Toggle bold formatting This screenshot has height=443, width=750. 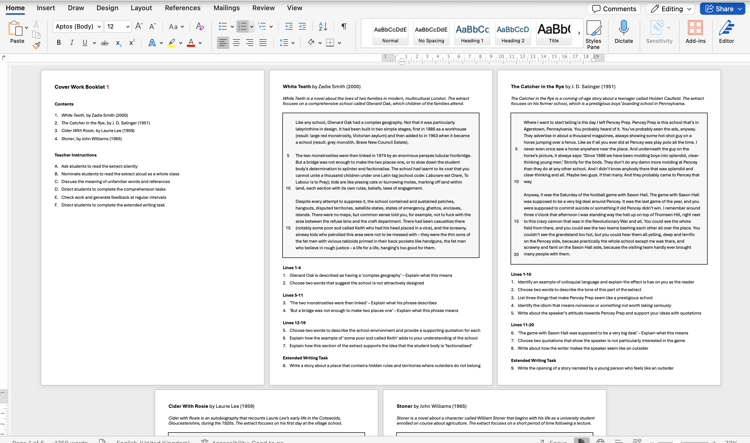58,43
